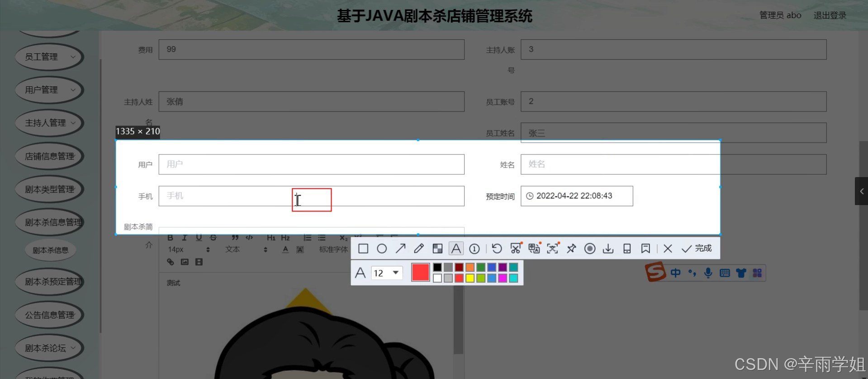Click the 费用 field showing 99
This screenshot has height=379, width=868.
tap(311, 49)
